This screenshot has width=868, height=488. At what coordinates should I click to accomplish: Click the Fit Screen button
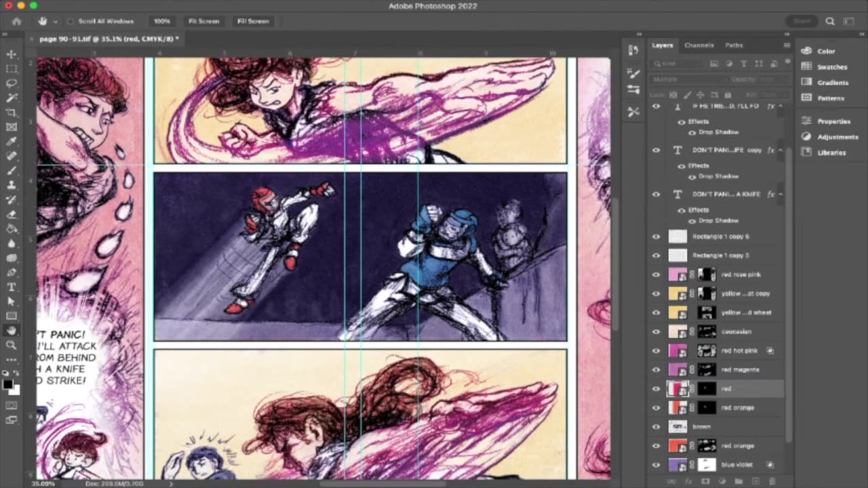[203, 21]
